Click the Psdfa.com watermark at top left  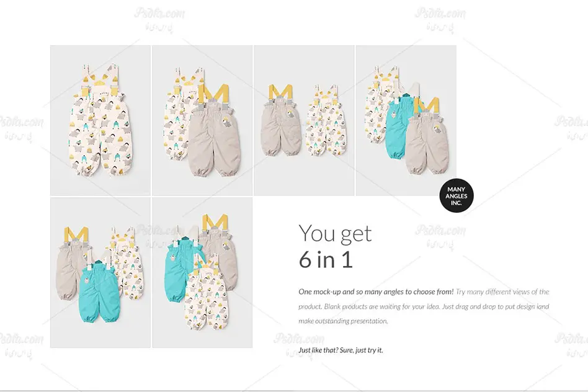point(159,19)
